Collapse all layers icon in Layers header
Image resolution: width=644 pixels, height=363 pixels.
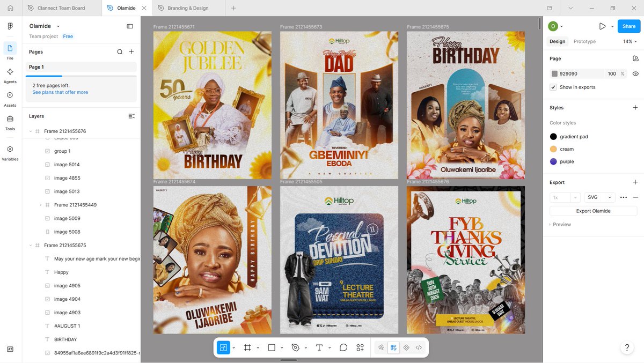(x=131, y=116)
